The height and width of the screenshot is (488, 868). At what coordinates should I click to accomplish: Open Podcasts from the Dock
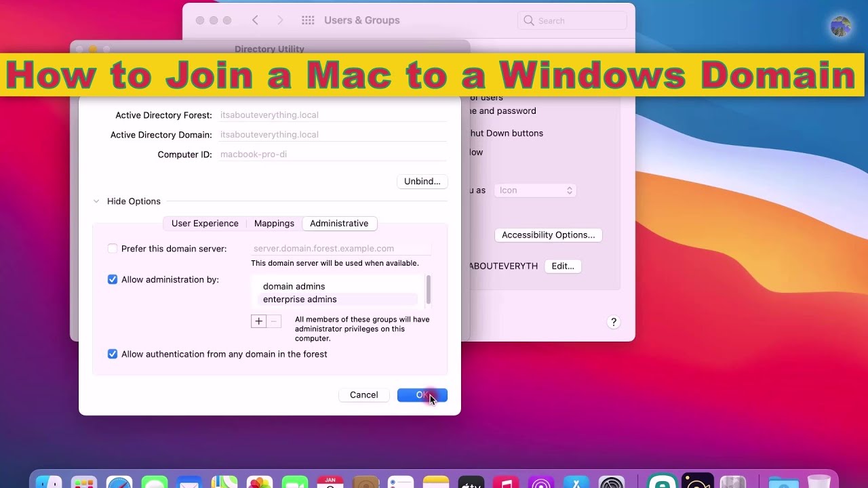pos(542,483)
